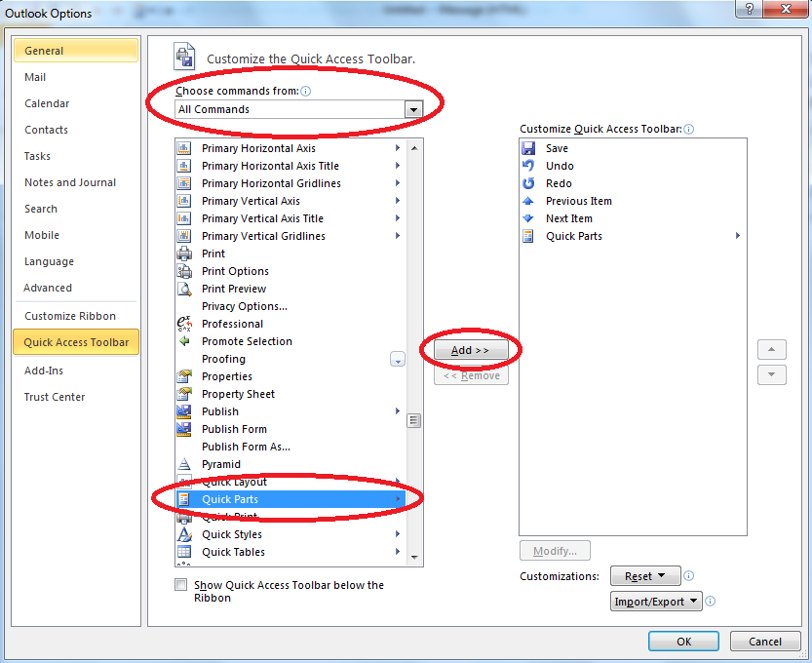Select the Pyramid command icon
The height and width of the screenshot is (663, 812).
point(183,464)
